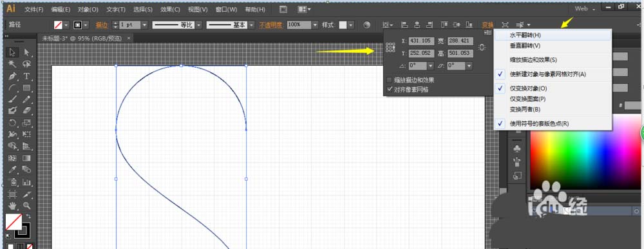644x249 pixels.
Task: Toggle 对齐像素网格 checkbox
Action: tap(390, 89)
